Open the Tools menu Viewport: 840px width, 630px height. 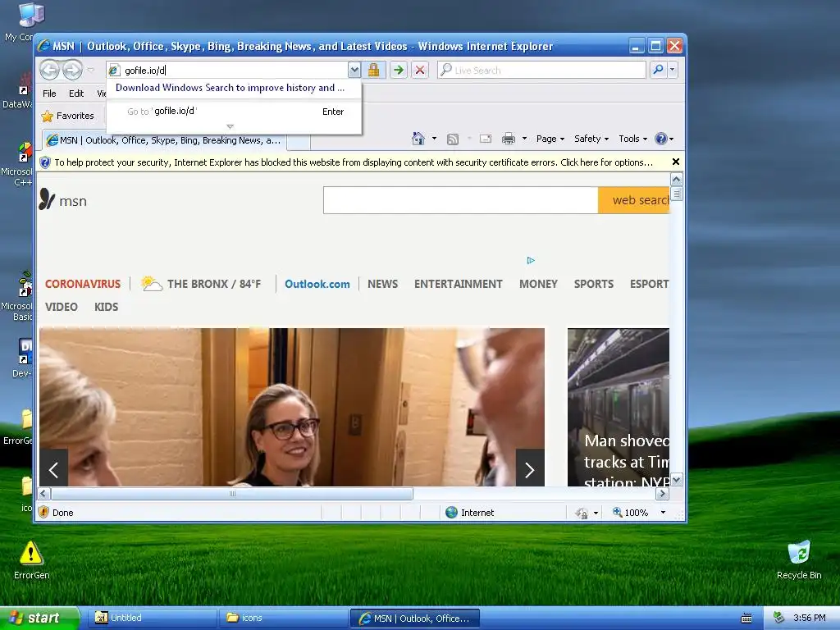[x=632, y=139]
